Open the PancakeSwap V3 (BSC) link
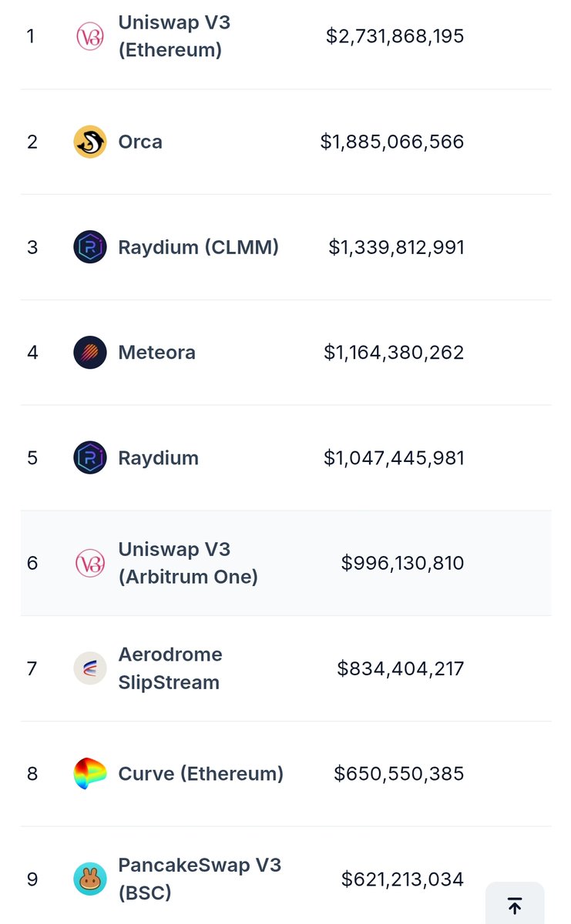This screenshot has height=924, width=571. (200, 879)
